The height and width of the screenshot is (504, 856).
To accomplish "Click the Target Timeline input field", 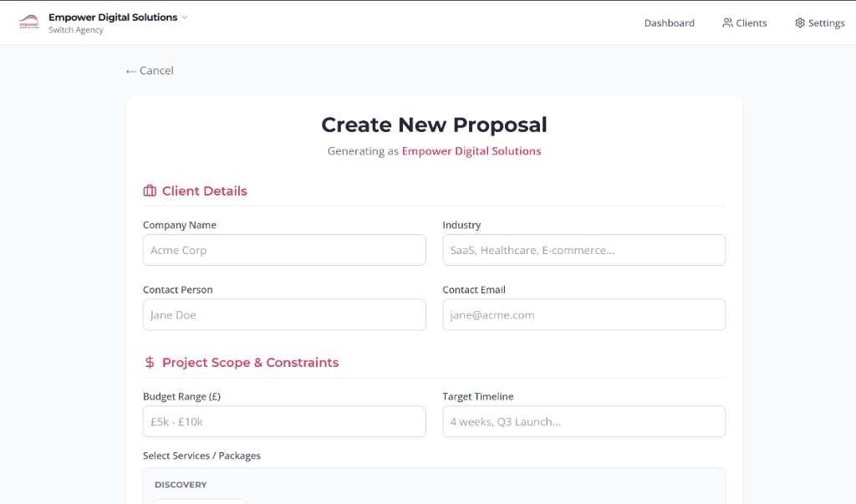I will (x=583, y=421).
